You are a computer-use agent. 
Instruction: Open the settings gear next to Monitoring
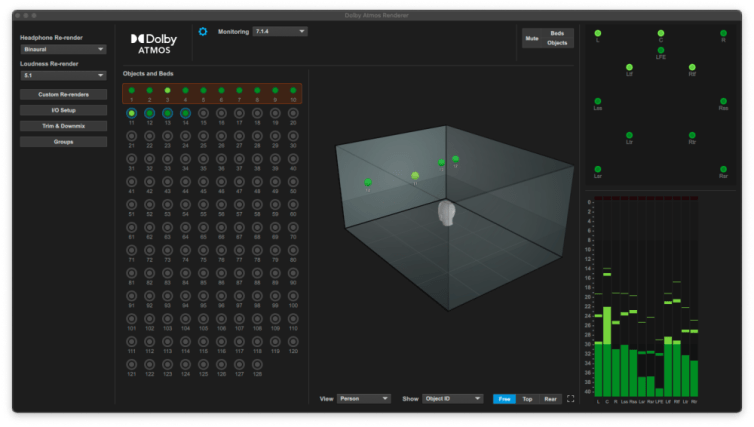[203, 32]
